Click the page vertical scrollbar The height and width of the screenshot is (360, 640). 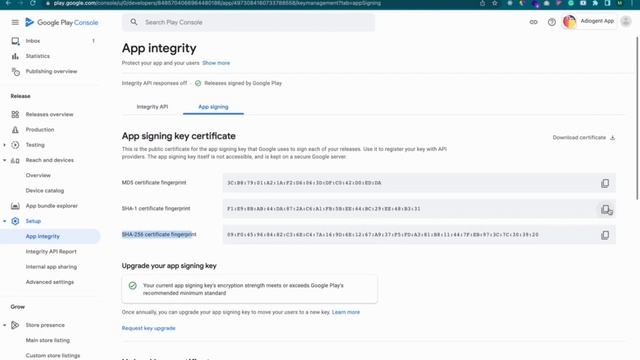pos(638,118)
